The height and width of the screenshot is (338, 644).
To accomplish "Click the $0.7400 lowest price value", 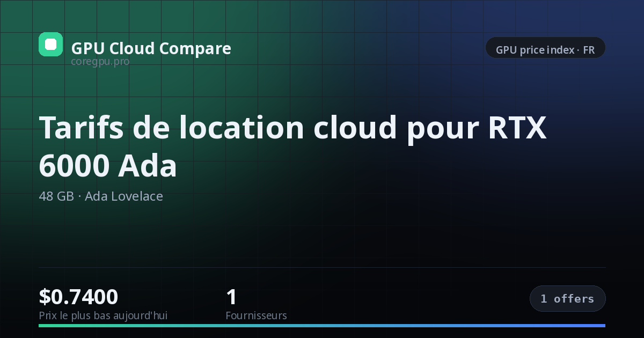I will [78, 297].
